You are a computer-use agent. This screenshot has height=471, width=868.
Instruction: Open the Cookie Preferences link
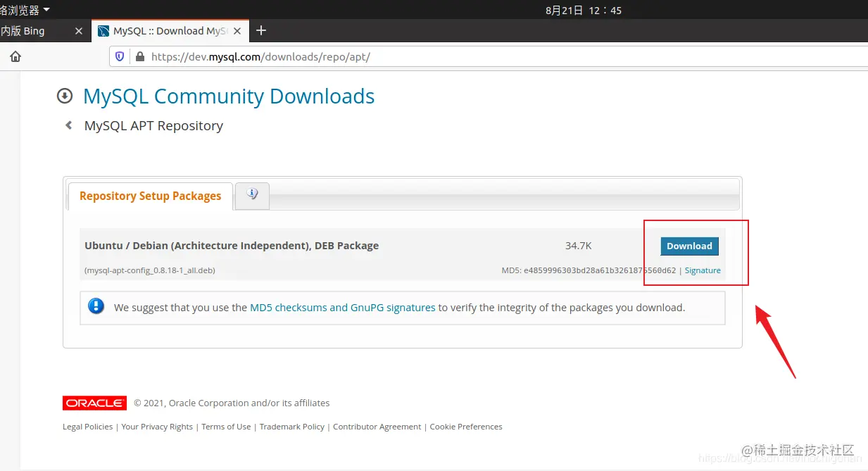[x=466, y=427]
